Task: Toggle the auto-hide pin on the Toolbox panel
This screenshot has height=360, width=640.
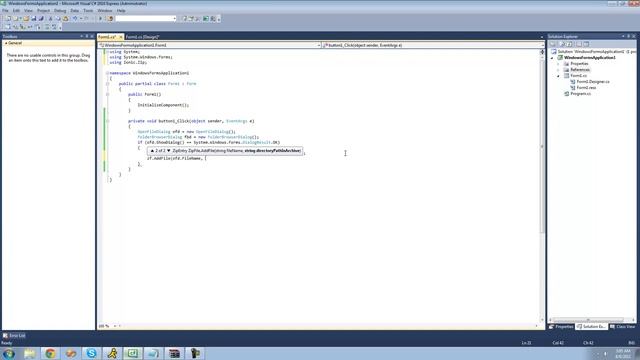Action: coord(87,36)
